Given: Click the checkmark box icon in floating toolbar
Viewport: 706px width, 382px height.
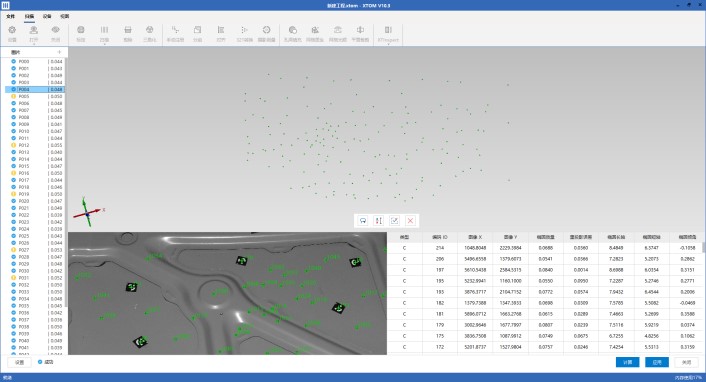Looking at the screenshot, I should tap(394, 220).
